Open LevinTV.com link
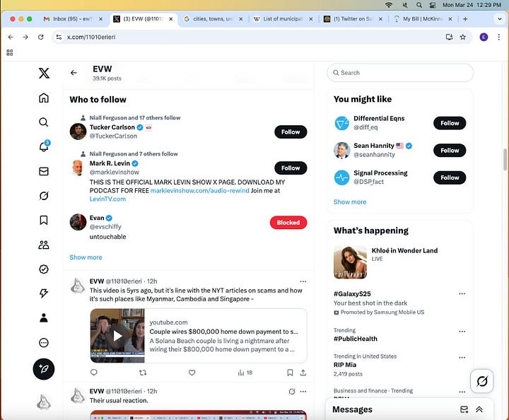 (x=107, y=199)
